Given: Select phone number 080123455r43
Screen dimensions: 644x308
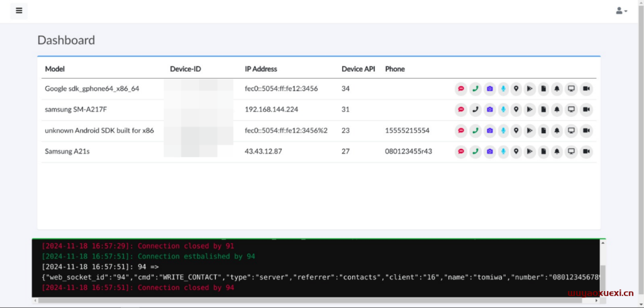Looking at the screenshot, I should pos(409,151).
